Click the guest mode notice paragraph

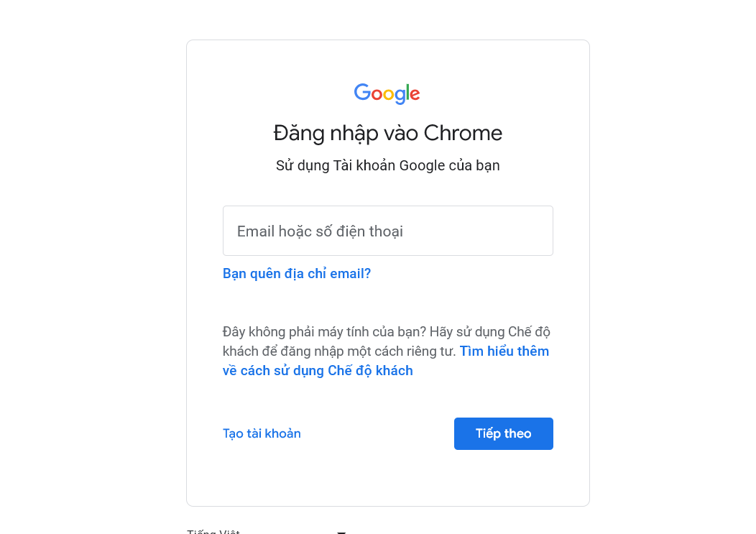pos(386,351)
